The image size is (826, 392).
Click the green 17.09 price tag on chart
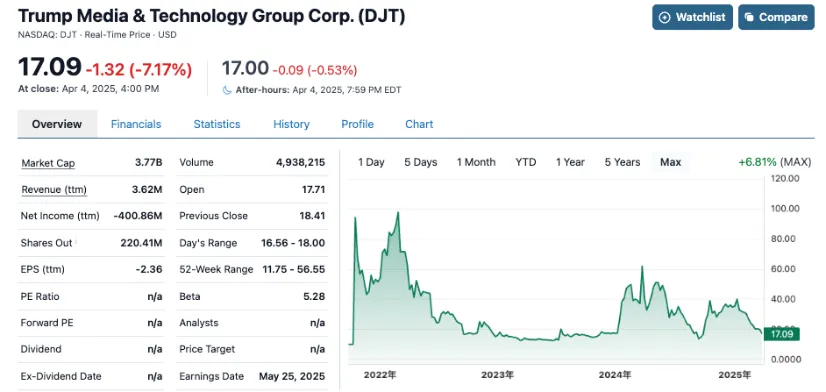(x=781, y=334)
